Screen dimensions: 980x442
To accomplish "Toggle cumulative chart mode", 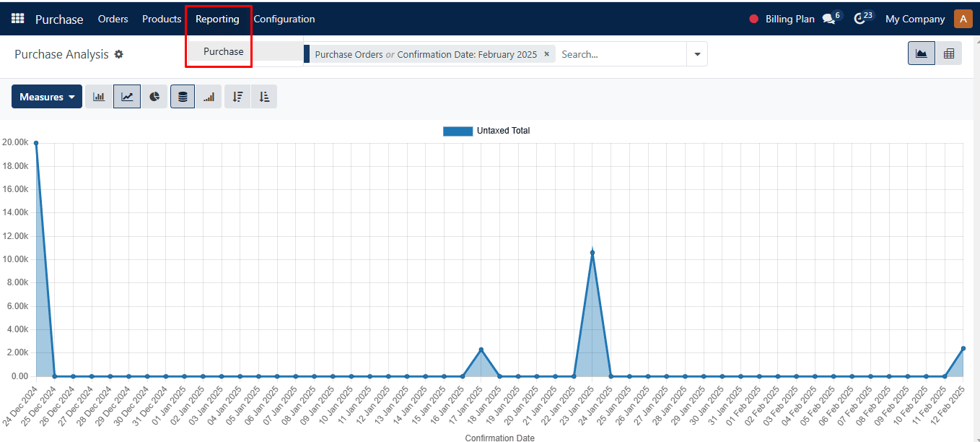I will point(209,97).
